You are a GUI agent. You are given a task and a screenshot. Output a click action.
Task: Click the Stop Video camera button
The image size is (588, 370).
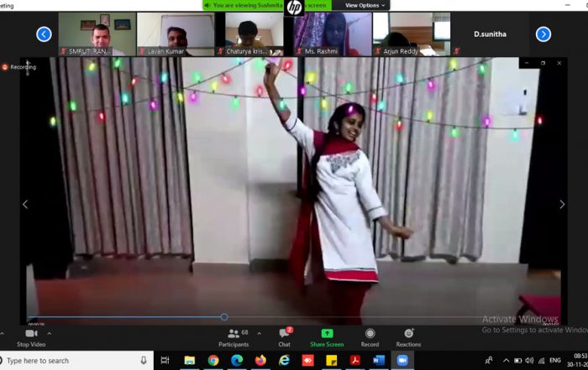(31, 338)
